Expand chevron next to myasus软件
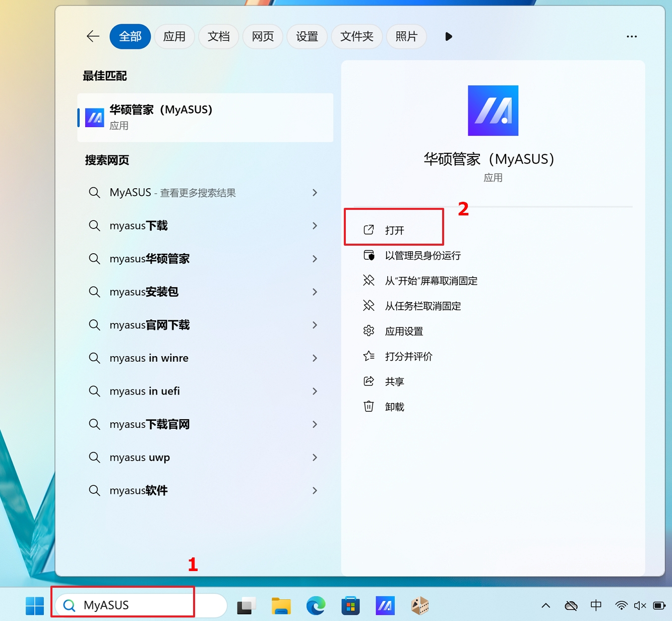The height and width of the screenshot is (621, 672). [315, 490]
